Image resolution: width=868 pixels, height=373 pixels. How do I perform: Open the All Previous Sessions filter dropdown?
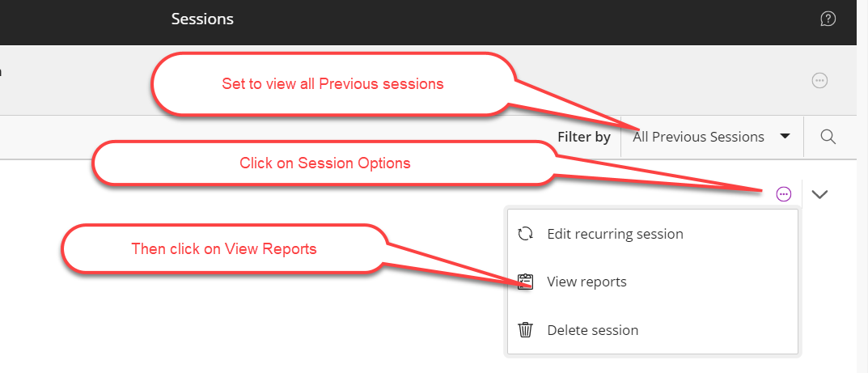[712, 137]
